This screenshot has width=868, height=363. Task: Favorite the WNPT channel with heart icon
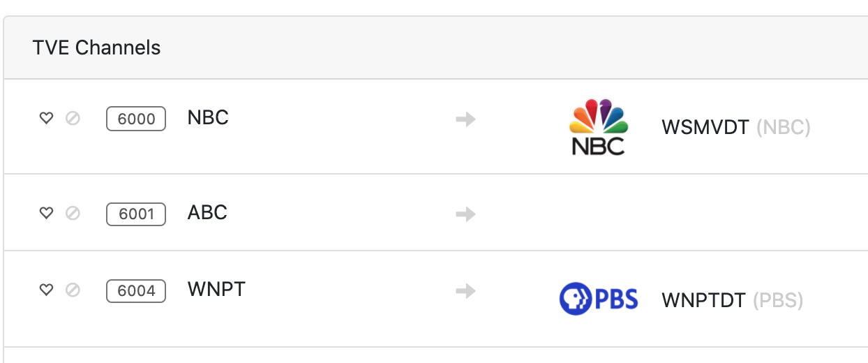coord(46,290)
